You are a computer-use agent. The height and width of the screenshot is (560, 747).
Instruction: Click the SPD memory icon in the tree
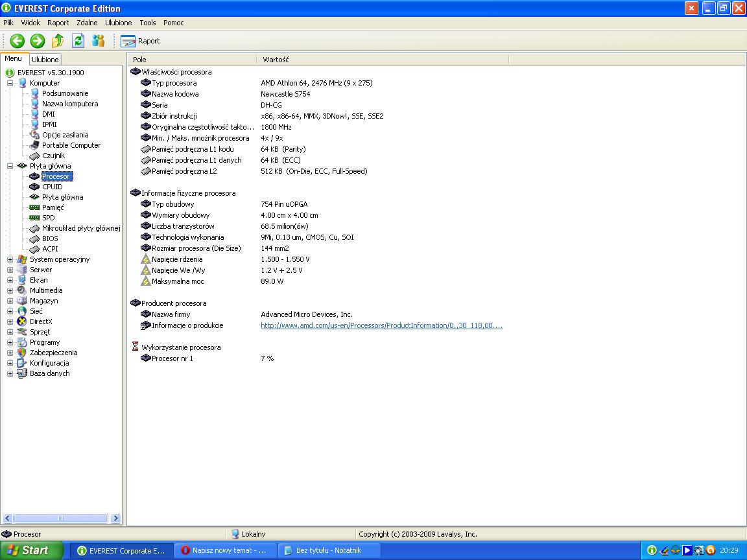click(x=34, y=218)
